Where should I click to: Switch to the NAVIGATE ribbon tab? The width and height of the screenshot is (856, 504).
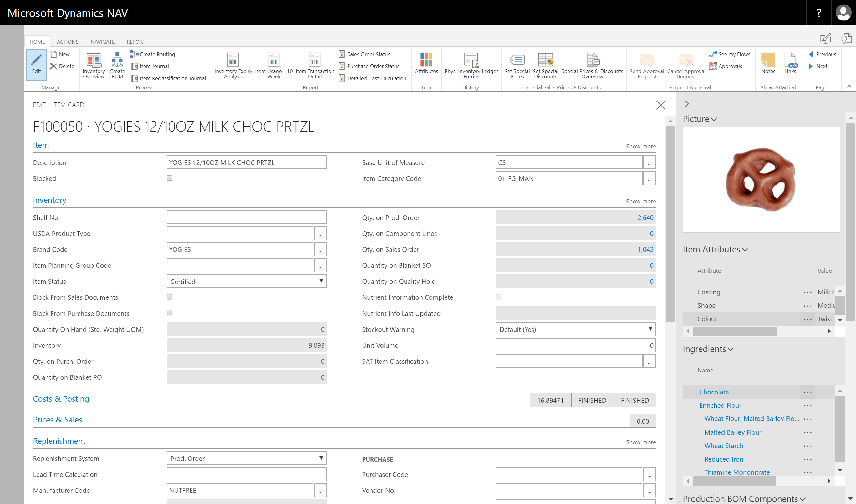click(102, 42)
